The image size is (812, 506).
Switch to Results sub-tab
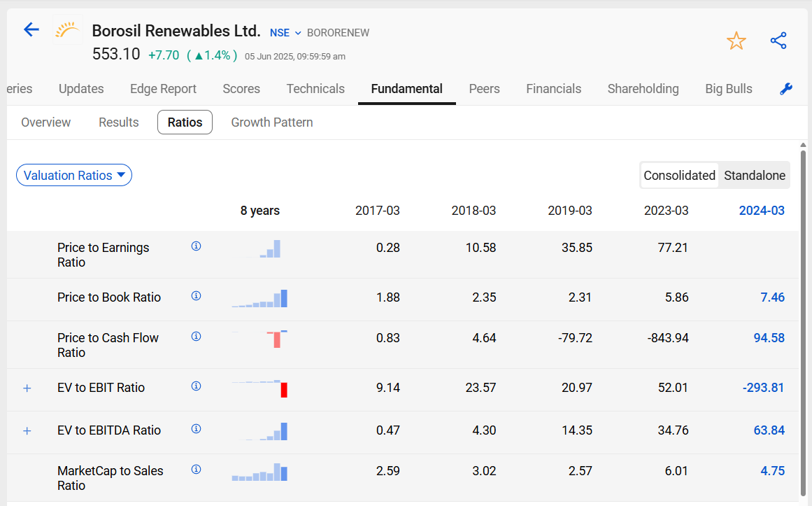click(119, 122)
